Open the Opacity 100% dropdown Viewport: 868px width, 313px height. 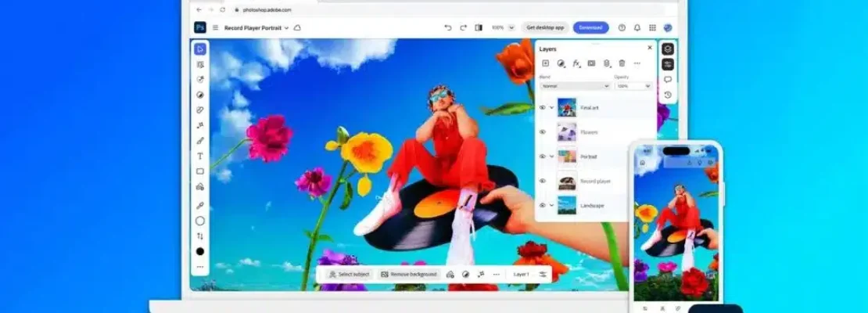click(x=633, y=86)
